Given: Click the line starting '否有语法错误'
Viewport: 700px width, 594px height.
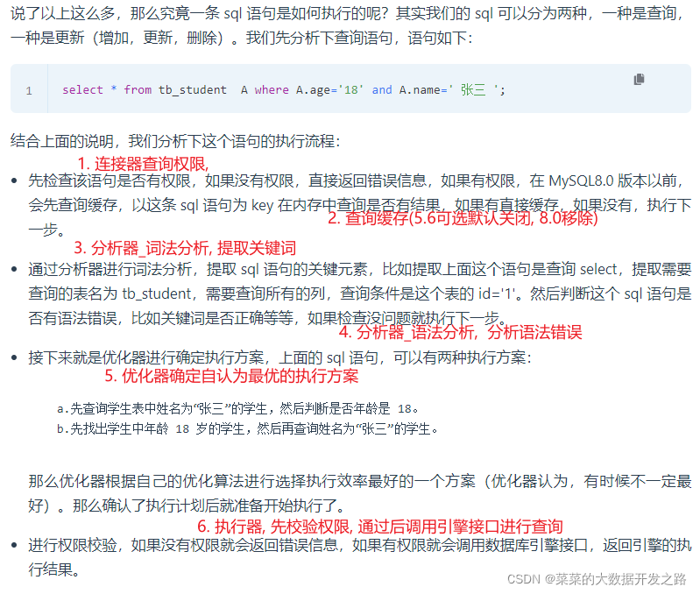Looking at the screenshot, I should click(267, 318).
